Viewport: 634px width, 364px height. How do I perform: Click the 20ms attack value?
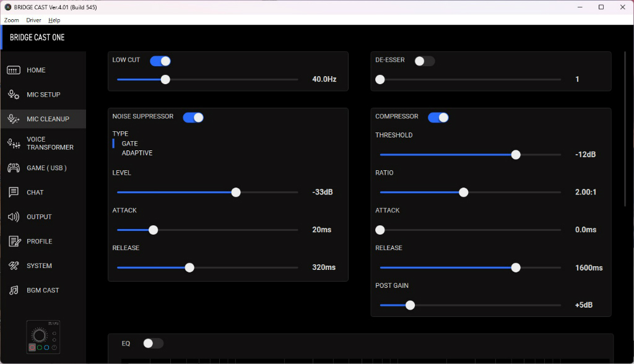point(321,230)
